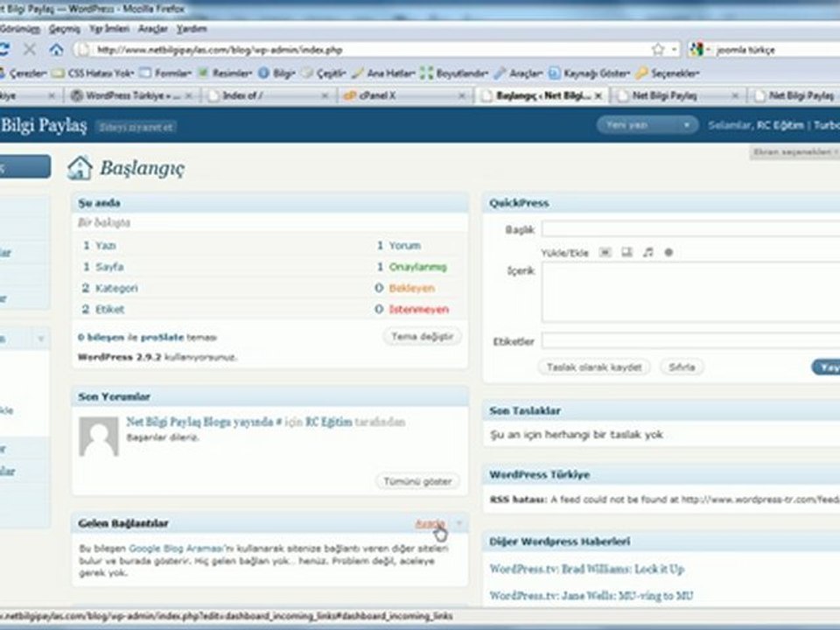Open Çeşitli toolbar menu

click(324, 73)
